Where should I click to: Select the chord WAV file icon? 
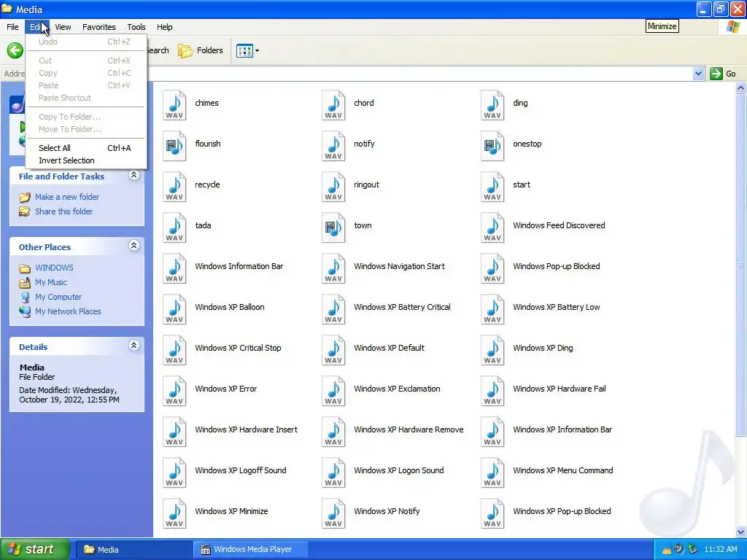333,105
